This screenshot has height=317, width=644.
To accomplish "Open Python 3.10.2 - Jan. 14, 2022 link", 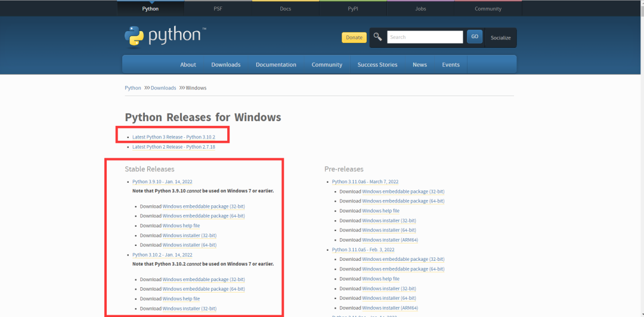I will (x=162, y=255).
